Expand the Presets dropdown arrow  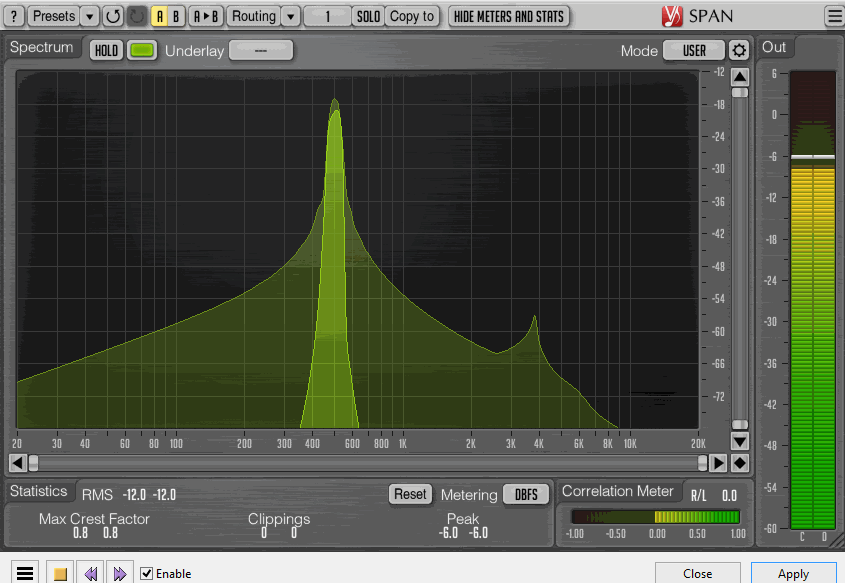pyautogui.click(x=89, y=16)
